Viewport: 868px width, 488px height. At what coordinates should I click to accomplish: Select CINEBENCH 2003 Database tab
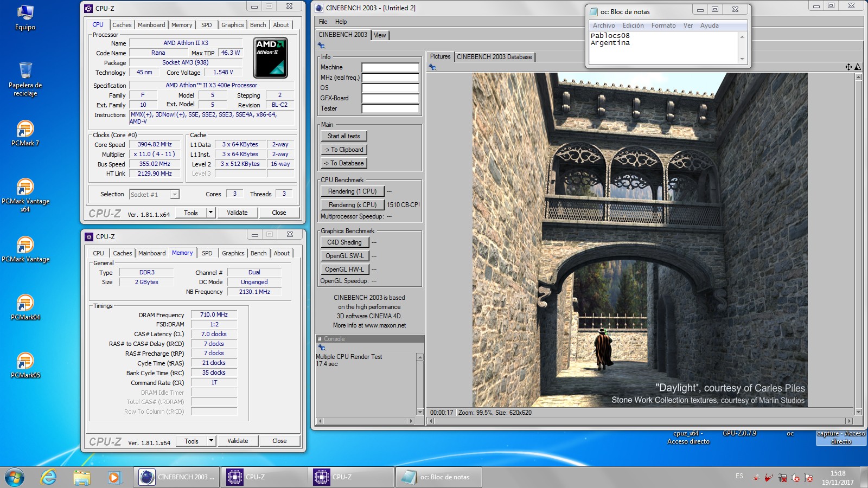click(x=494, y=57)
